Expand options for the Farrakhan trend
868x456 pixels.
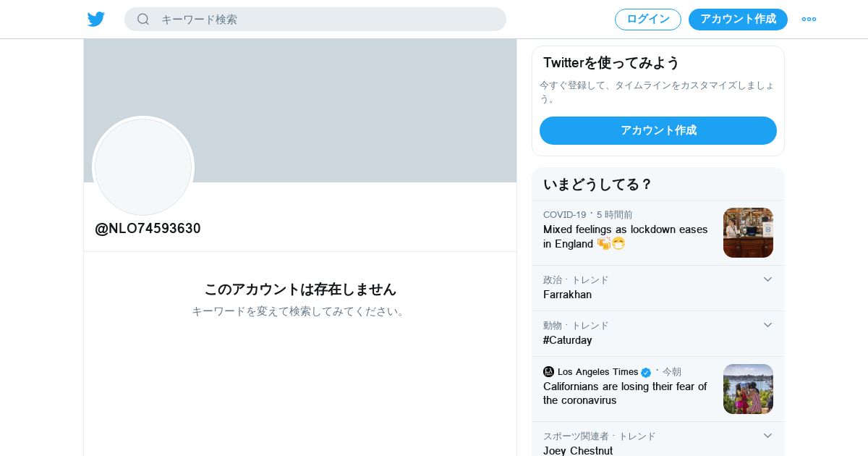tap(768, 279)
